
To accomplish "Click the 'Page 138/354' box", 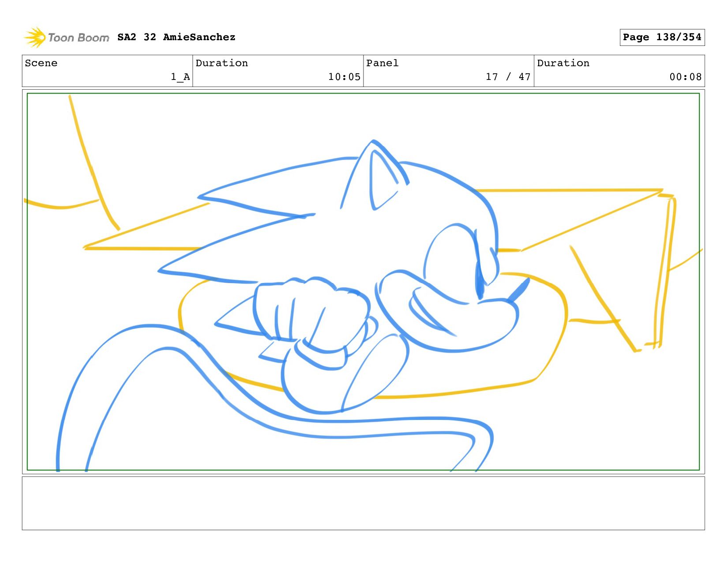I will (662, 37).
